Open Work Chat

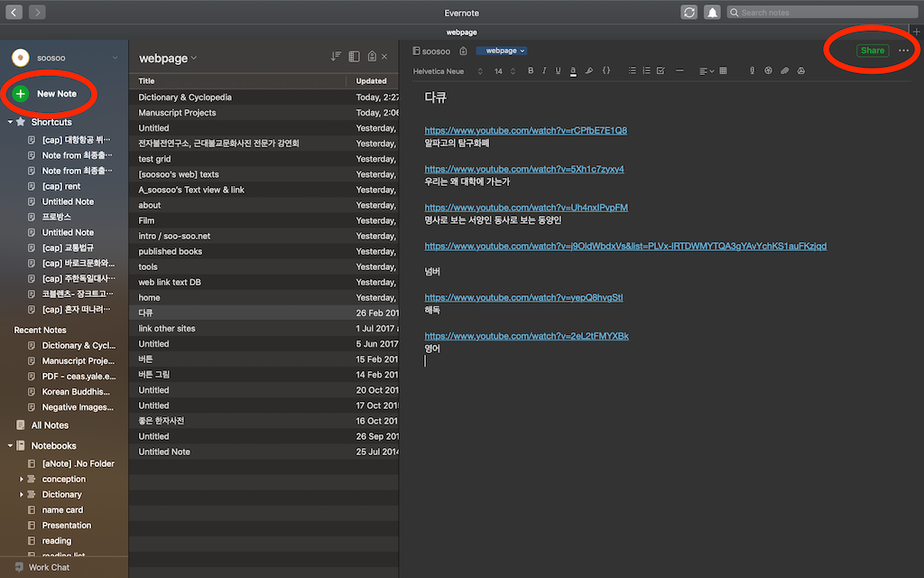click(42, 567)
